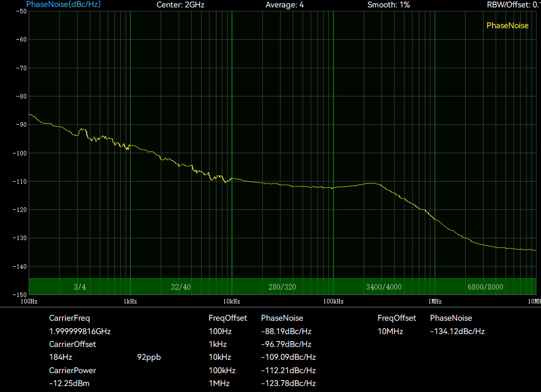Click the -150 y-axis label

click(x=20, y=295)
